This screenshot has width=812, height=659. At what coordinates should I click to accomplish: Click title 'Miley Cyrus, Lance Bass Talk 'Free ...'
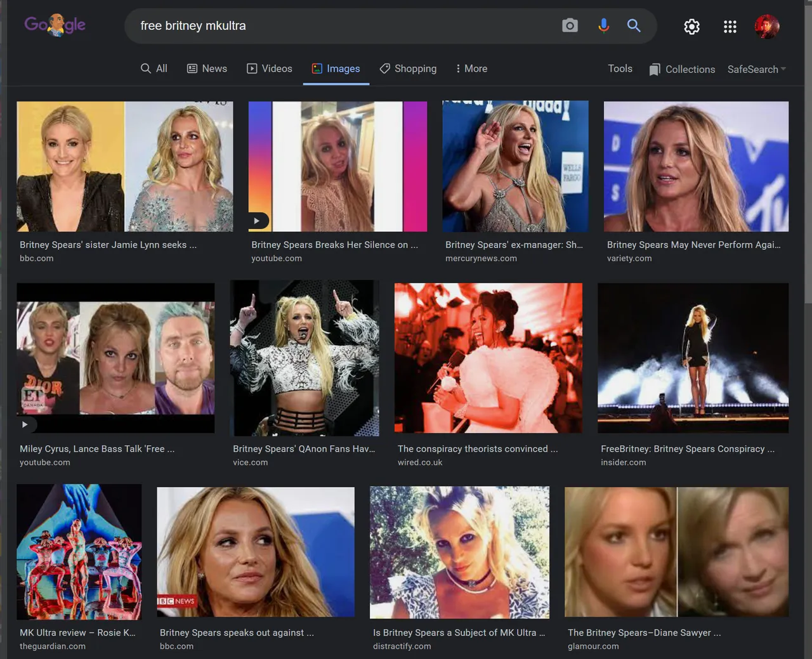(97, 449)
